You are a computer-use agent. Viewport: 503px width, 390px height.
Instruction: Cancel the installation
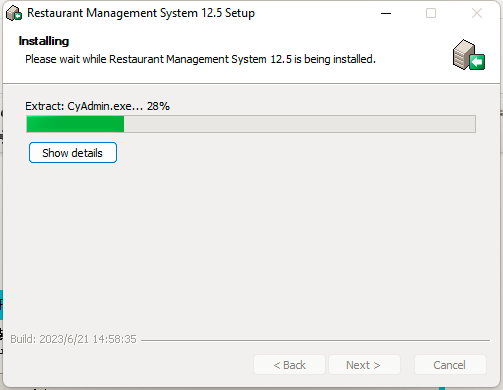pyautogui.click(x=450, y=365)
